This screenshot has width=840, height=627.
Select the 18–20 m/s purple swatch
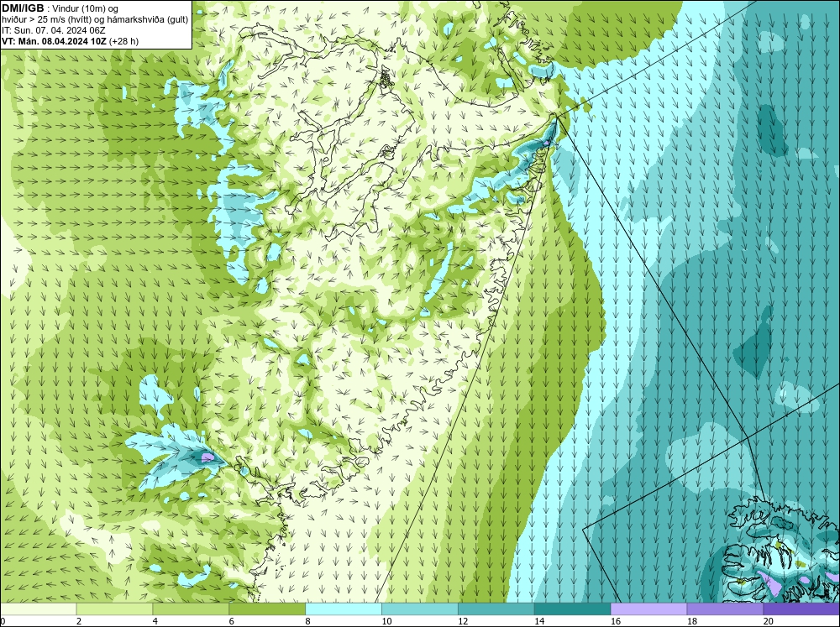(x=725, y=609)
